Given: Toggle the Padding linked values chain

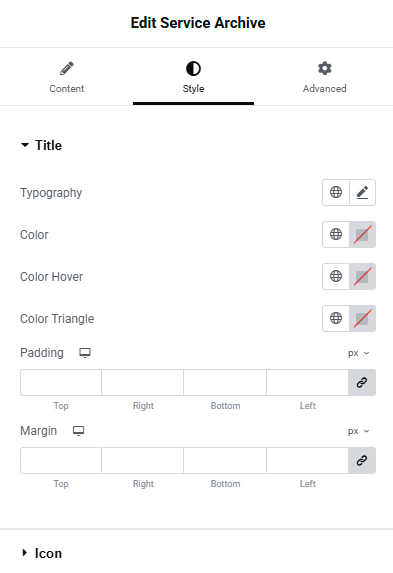Looking at the screenshot, I should point(362,383).
